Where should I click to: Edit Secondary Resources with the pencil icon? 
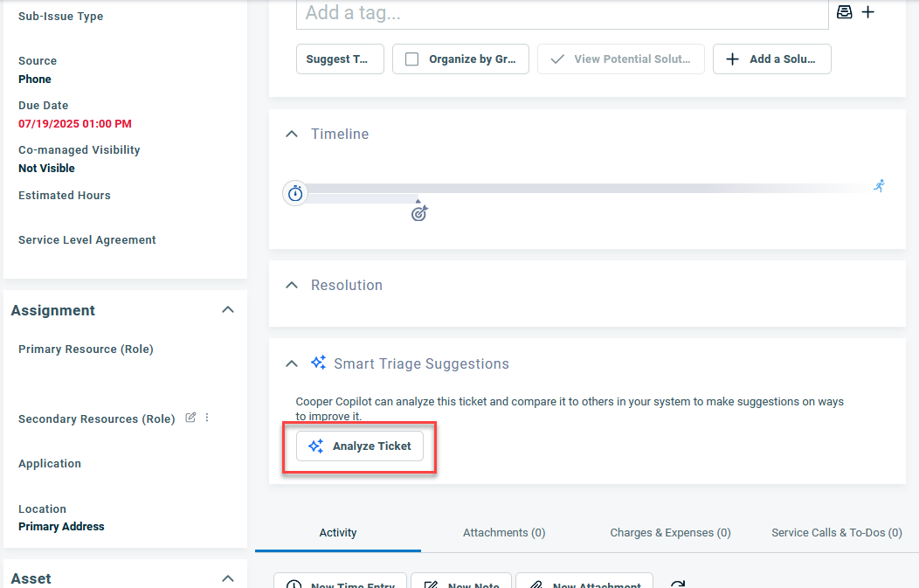(190, 418)
